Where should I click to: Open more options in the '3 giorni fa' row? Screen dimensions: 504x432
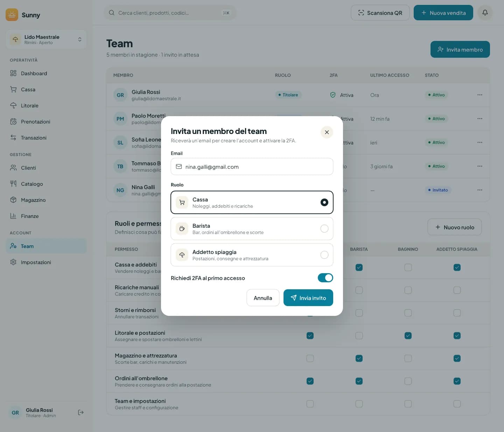click(x=479, y=166)
